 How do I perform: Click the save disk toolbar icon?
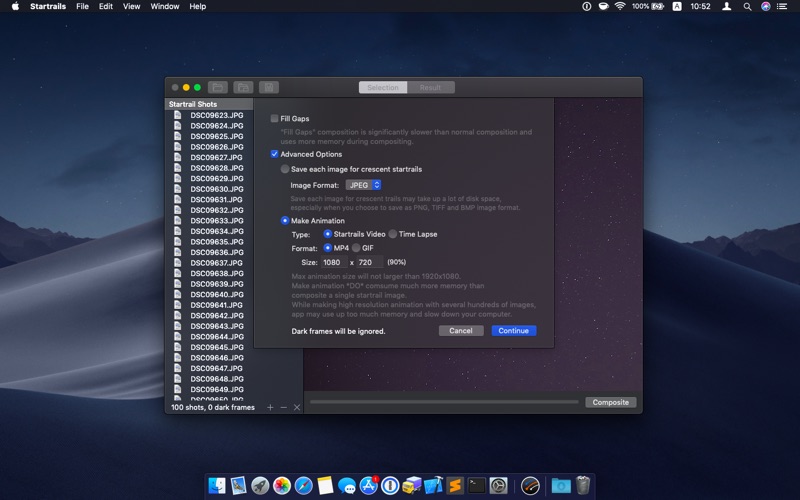click(x=269, y=87)
